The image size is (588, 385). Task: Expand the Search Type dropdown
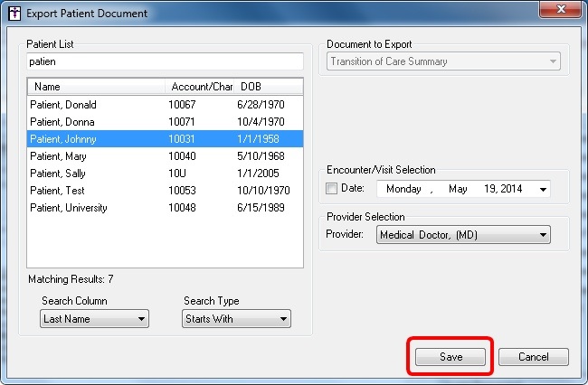(x=236, y=319)
